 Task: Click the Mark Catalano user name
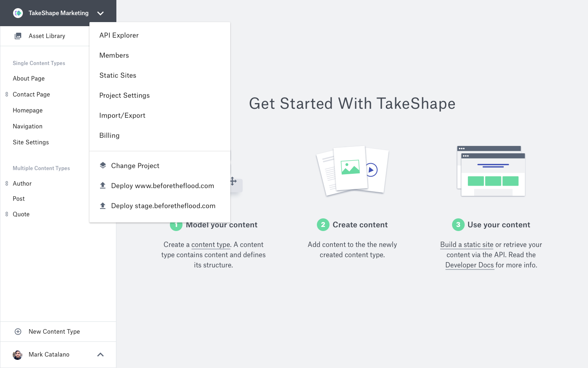(x=49, y=355)
